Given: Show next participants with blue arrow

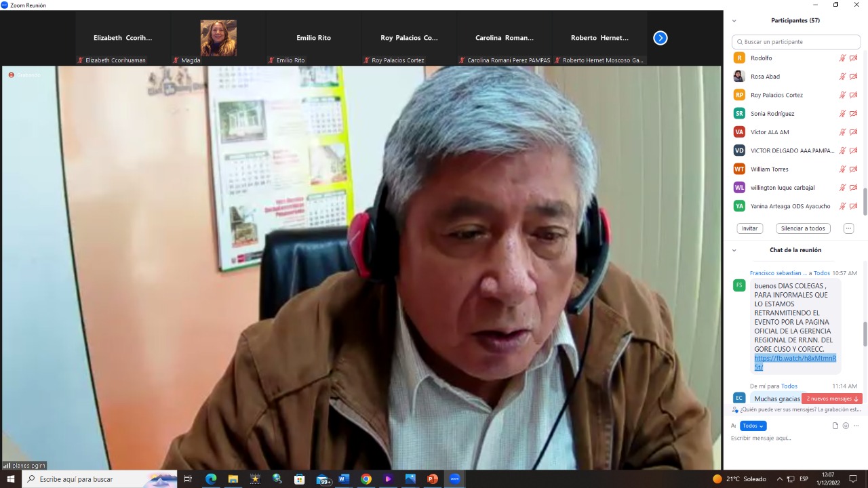Looking at the screenshot, I should point(660,38).
